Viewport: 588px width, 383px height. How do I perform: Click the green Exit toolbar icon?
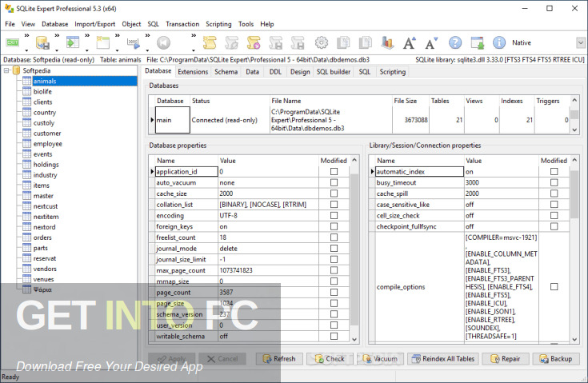tap(12, 42)
